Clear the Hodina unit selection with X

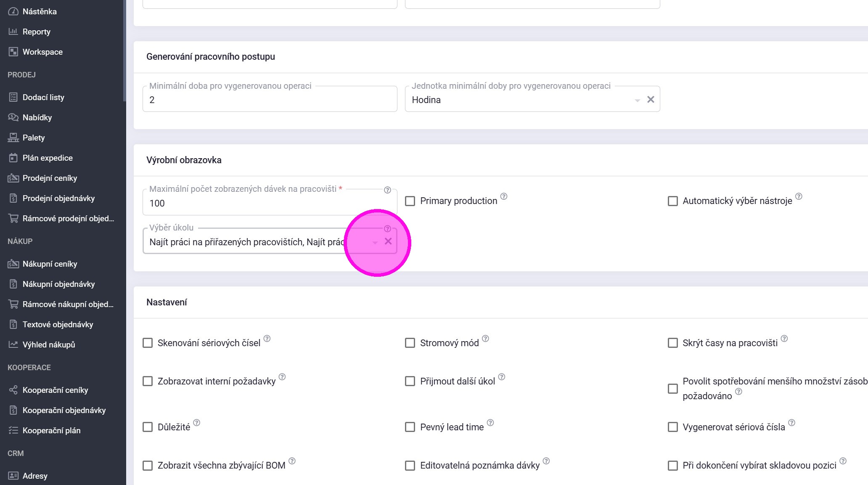[651, 100]
